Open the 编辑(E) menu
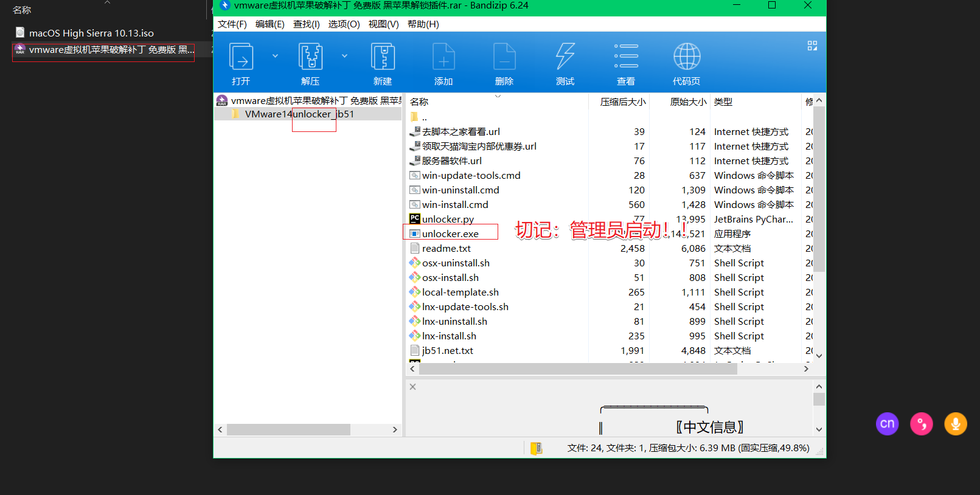 click(x=270, y=24)
